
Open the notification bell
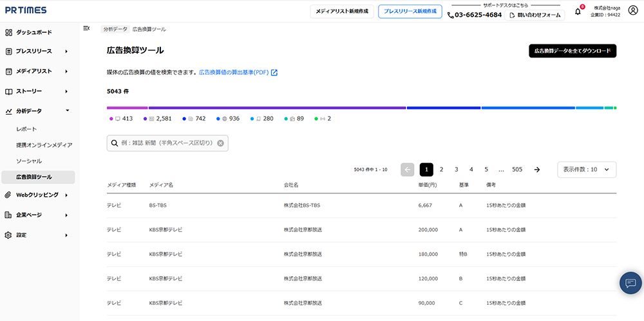click(578, 12)
